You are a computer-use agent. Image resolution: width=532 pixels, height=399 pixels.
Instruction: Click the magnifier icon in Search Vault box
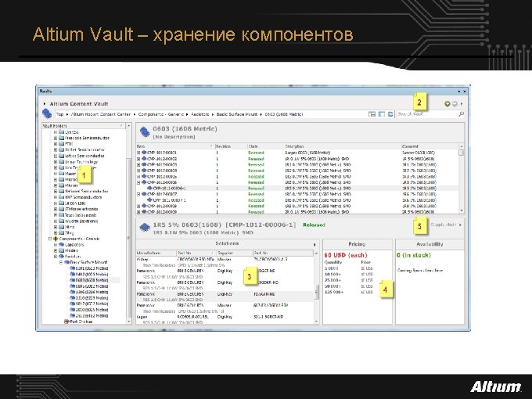tap(461, 114)
